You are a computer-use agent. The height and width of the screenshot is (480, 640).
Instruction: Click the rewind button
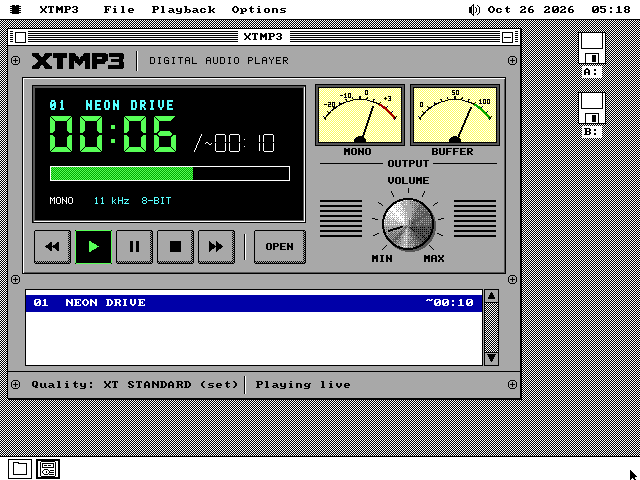53,247
